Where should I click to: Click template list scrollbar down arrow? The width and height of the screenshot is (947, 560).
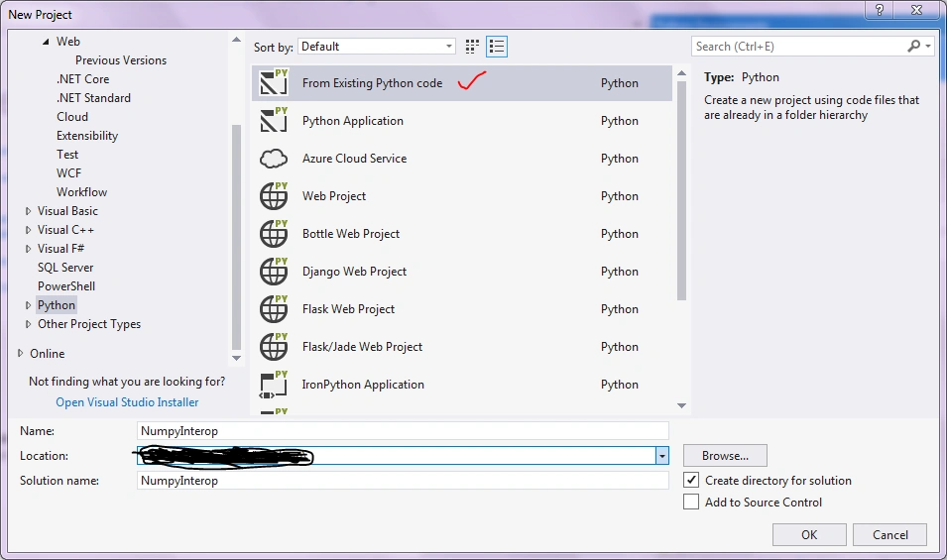point(682,405)
